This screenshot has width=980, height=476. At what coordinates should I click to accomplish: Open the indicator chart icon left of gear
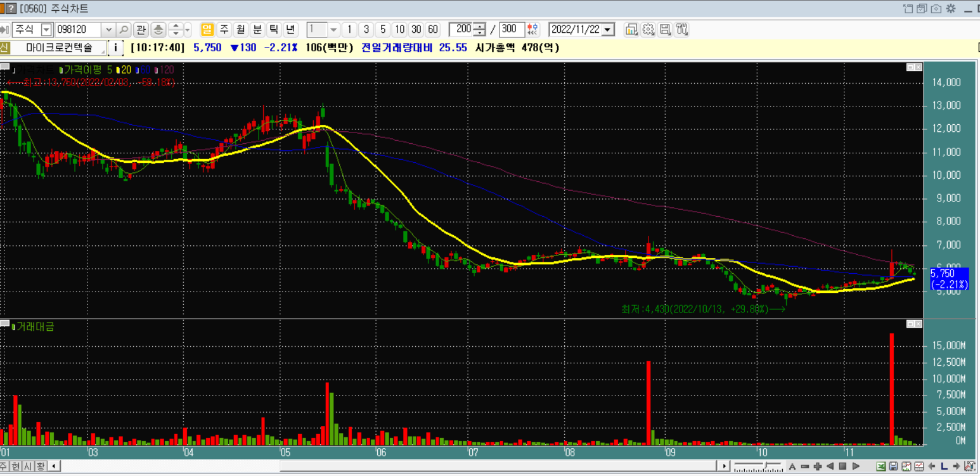[x=631, y=29]
